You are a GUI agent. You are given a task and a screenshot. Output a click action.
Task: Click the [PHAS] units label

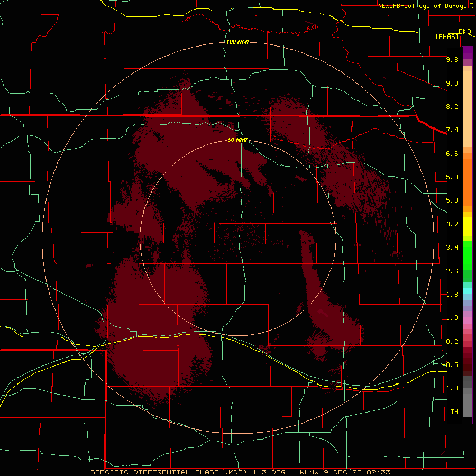pyautogui.click(x=447, y=37)
